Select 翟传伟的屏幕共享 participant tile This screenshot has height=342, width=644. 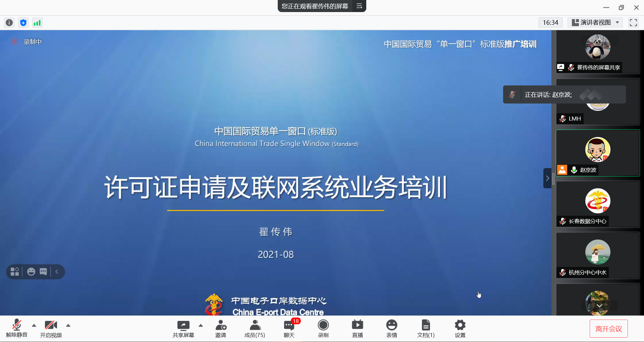coord(598,52)
